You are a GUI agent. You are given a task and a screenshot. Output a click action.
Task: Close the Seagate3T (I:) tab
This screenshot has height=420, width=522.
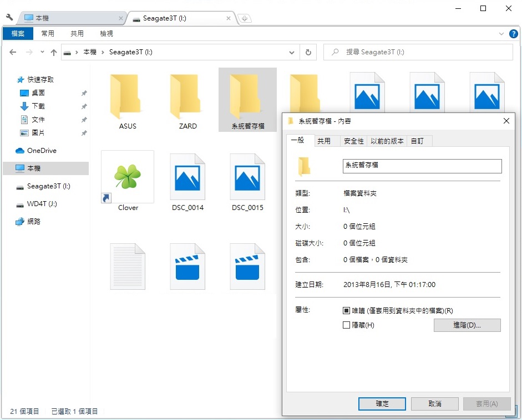pos(229,18)
